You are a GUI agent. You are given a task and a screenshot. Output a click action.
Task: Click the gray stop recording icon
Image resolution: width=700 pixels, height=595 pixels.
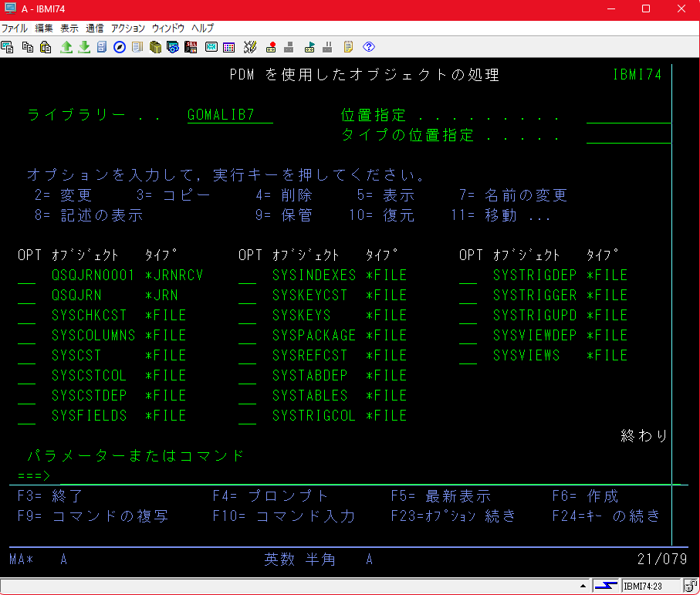[x=289, y=47]
